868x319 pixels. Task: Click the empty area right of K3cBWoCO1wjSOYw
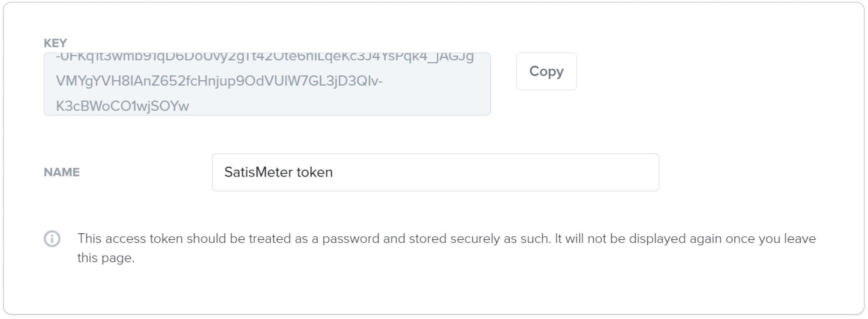point(337,106)
